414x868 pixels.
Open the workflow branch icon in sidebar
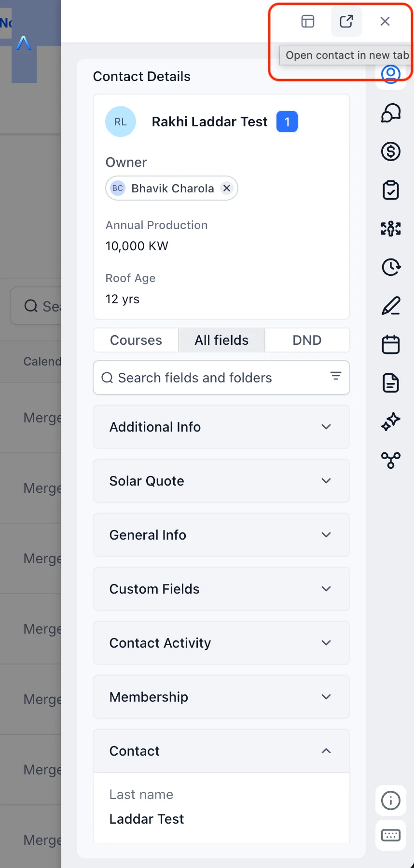pyautogui.click(x=391, y=460)
